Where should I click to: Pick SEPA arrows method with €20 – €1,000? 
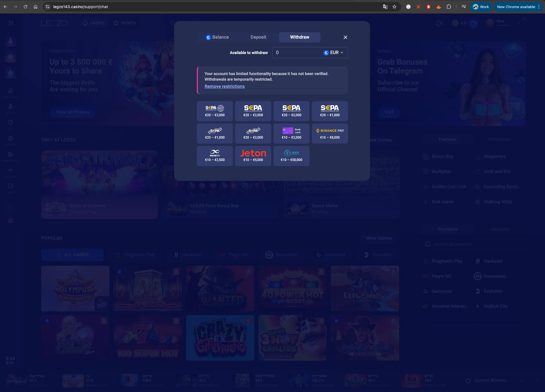click(x=215, y=134)
